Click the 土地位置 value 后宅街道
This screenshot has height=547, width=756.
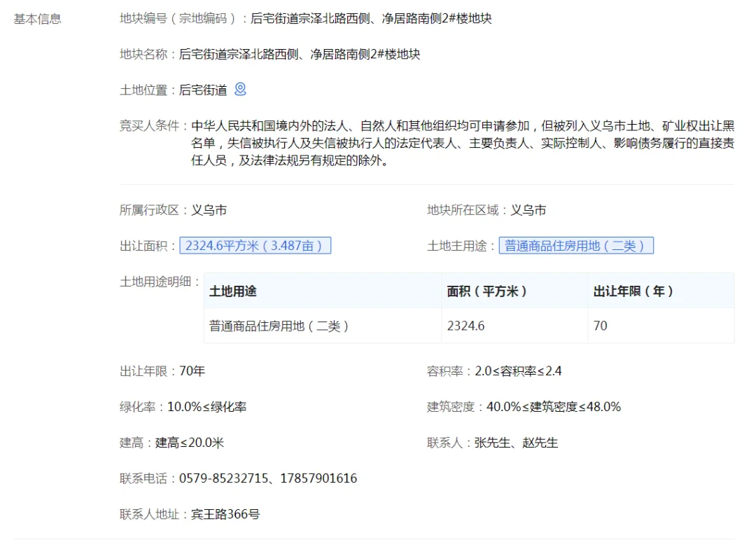pos(203,90)
